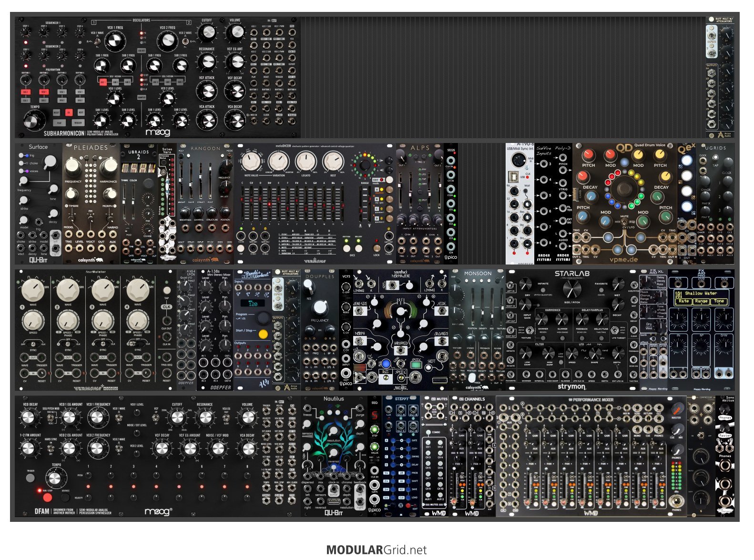Select the Pico VCF3 module
The width and height of the screenshot is (754, 560).
pos(346,330)
